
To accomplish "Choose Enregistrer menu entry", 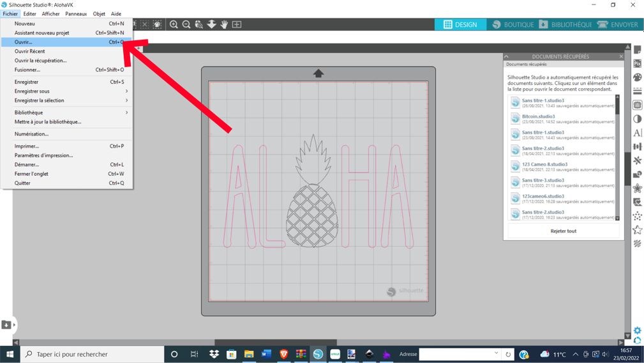I will 66,82.
